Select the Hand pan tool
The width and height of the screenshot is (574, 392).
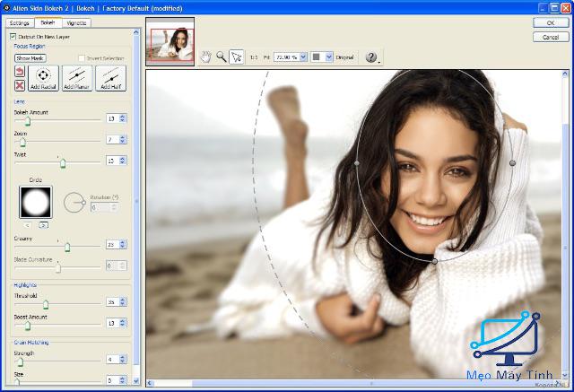point(205,56)
